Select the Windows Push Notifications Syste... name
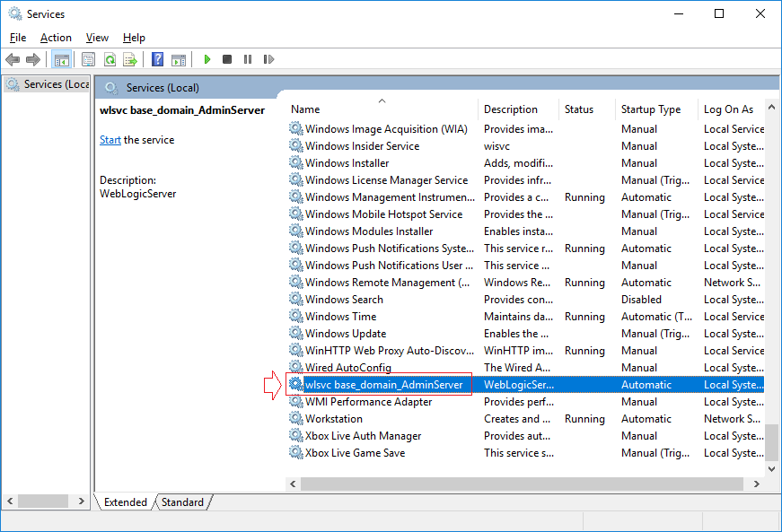The height and width of the screenshot is (532, 782). (x=390, y=249)
